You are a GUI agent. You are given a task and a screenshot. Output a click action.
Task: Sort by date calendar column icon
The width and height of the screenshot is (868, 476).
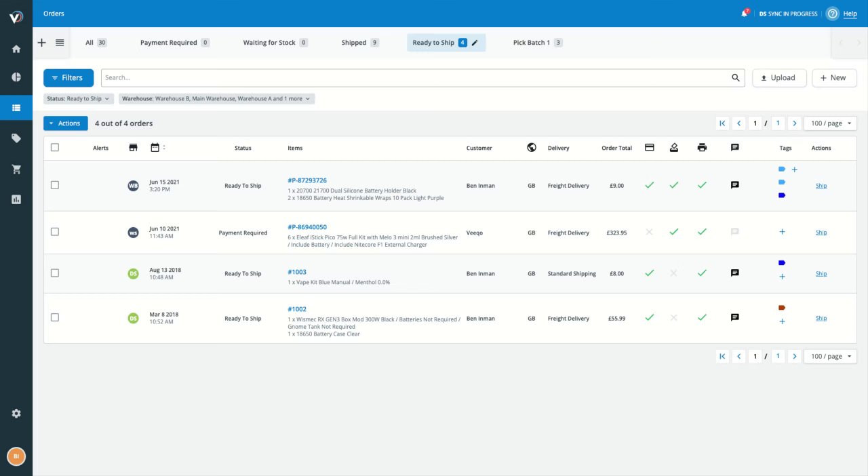click(155, 147)
